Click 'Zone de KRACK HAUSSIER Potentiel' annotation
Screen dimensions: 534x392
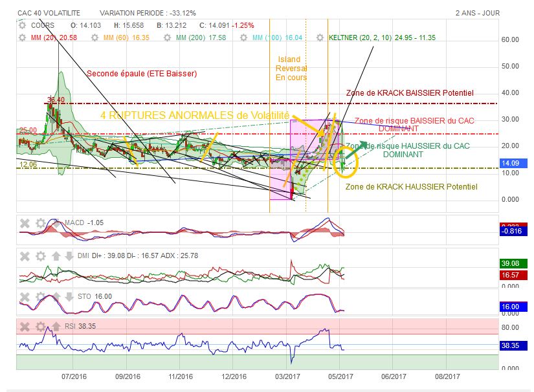point(412,187)
